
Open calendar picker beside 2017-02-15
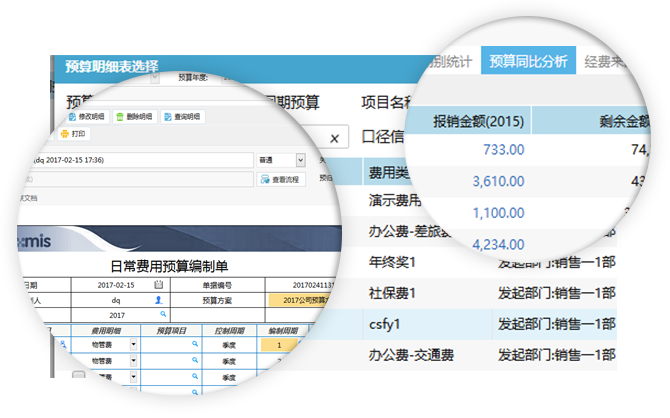coord(159,285)
